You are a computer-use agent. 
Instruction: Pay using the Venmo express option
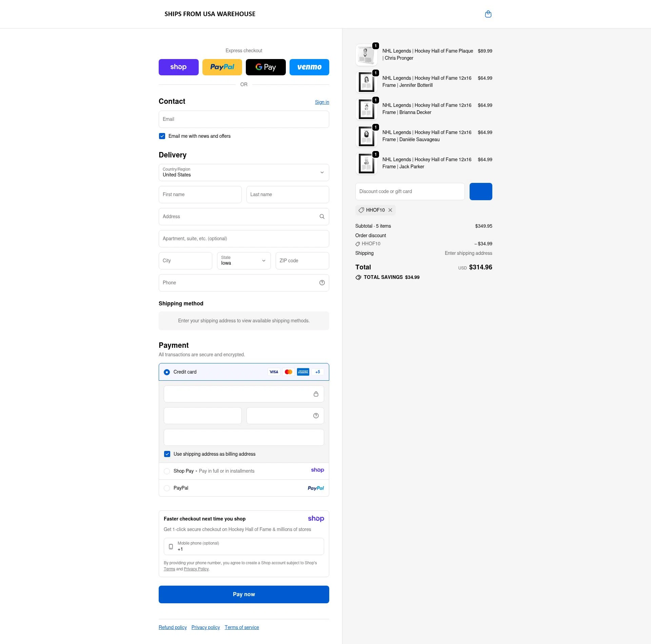309,67
